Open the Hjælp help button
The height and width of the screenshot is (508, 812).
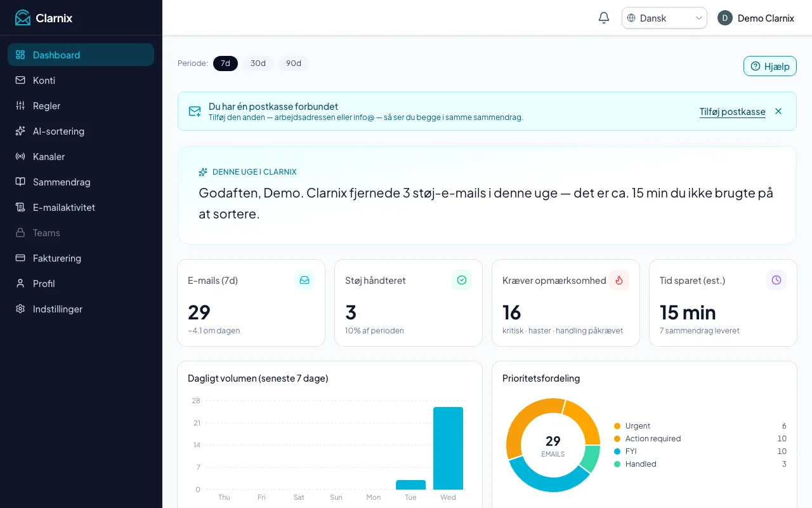pyautogui.click(x=769, y=66)
